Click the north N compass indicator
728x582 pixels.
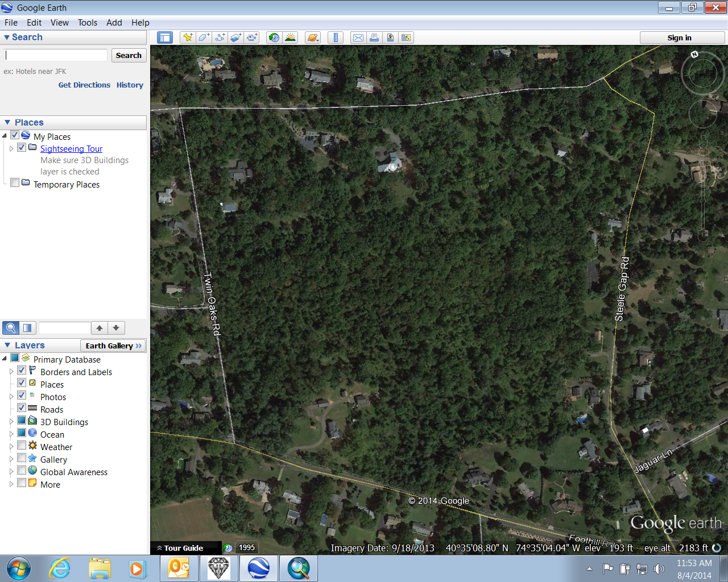click(694, 54)
